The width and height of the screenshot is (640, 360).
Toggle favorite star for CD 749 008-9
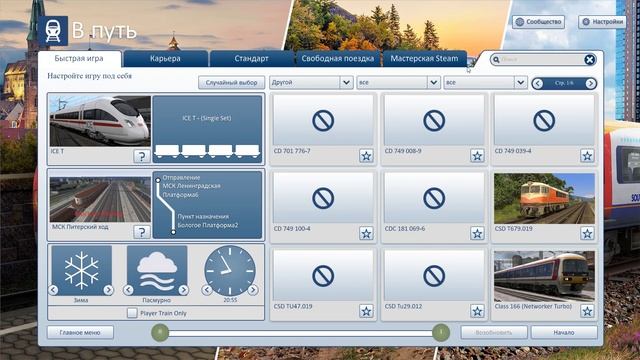pos(477,156)
